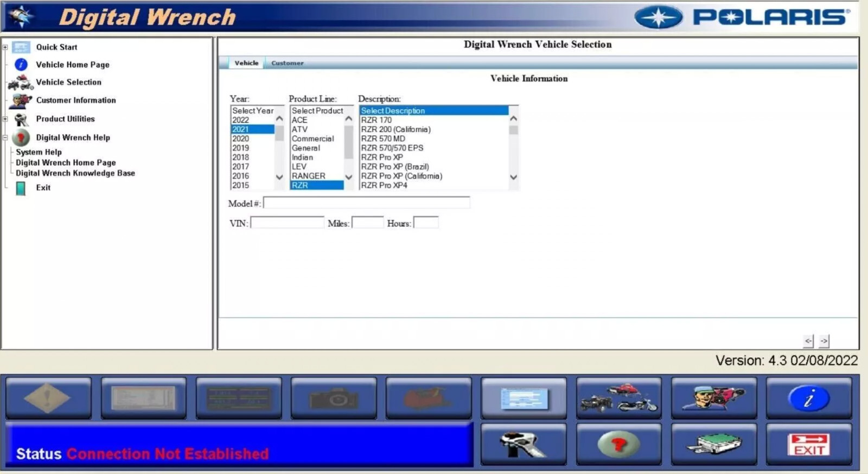Viewport: 868px width, 474px height.
Task: Click the VIN input field
Action: click(287, 223)
